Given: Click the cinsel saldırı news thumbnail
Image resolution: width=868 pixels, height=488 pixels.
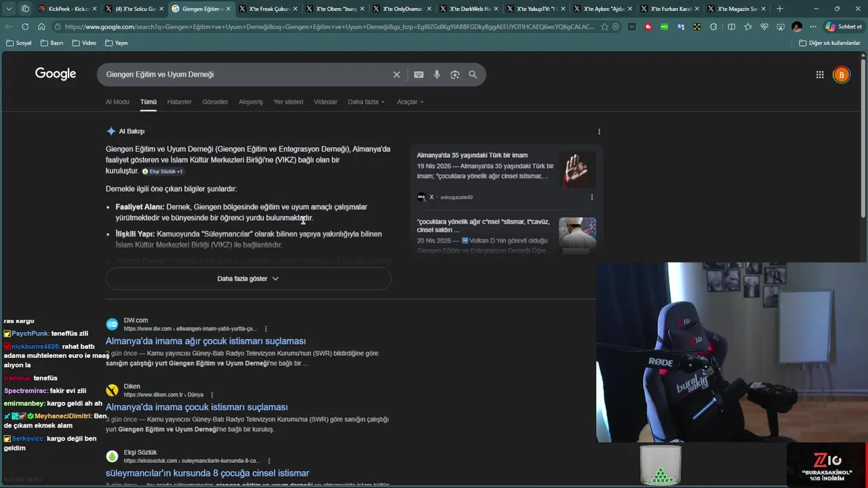Looking at the screenshot, I should pyautogui.click(x=577, y=235).
